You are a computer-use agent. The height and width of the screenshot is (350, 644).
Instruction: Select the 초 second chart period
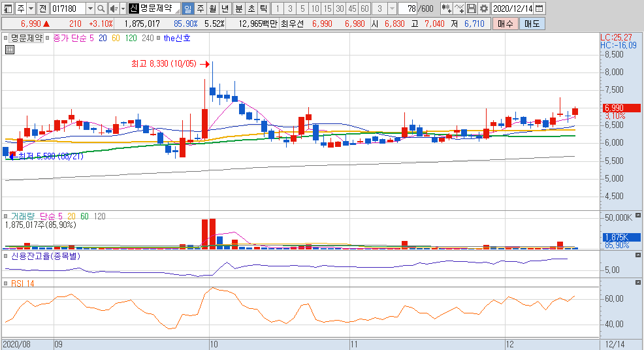click(251, 8)
